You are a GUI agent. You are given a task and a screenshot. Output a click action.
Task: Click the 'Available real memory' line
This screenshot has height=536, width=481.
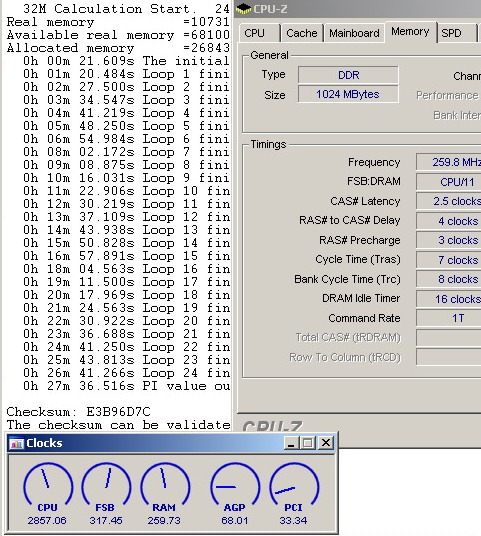(x=118, y=35)
